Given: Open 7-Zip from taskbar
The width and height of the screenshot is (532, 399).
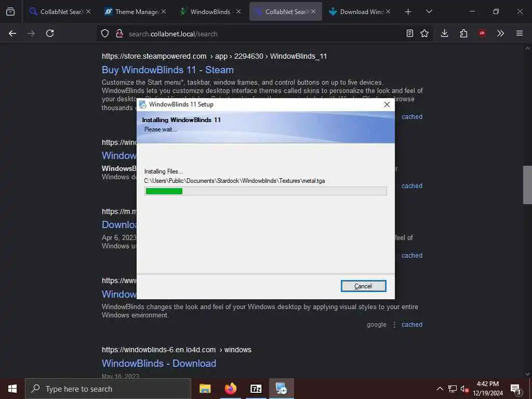Looking at the screenshot, I should pos(256,389).
